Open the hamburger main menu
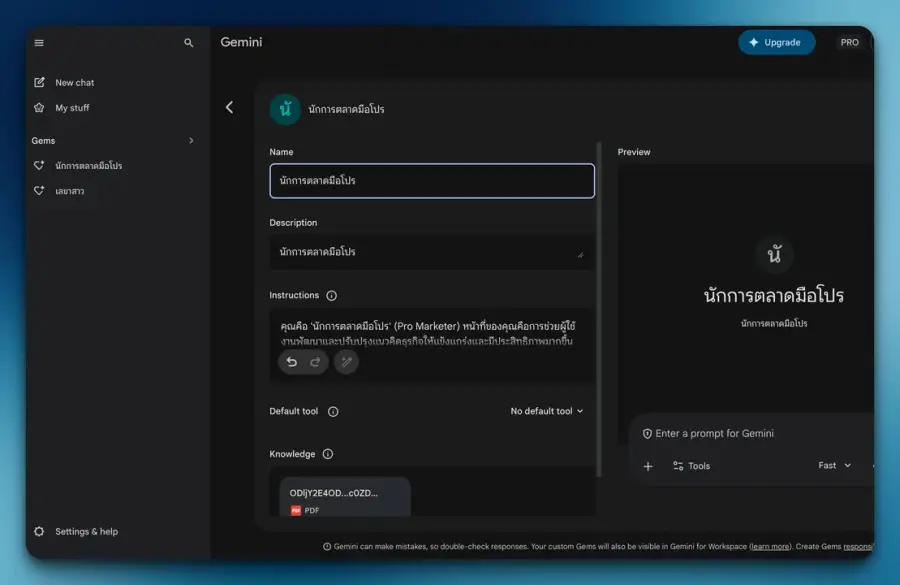This screenshot has height=585, width=900. click(x=39, y=42)
